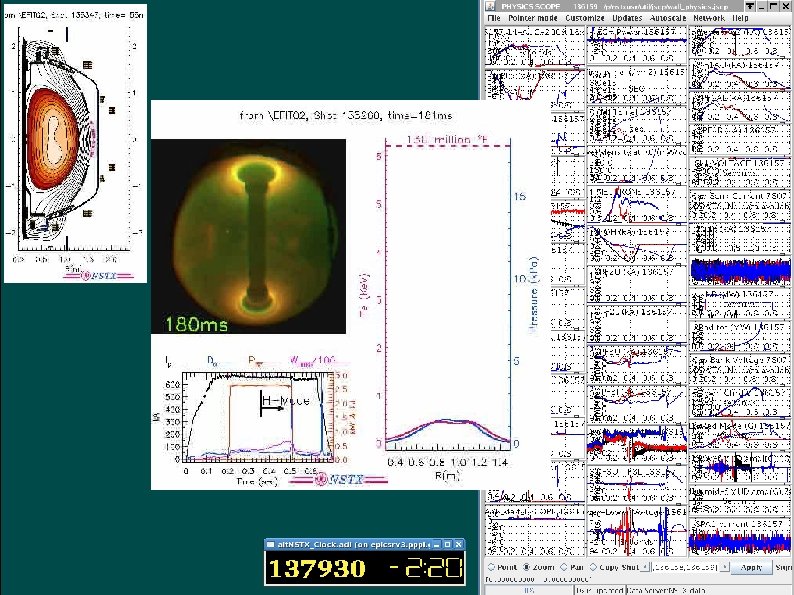794x595 pixels.
Task: Step to next shot with right arrow
Action: point(727,567)
